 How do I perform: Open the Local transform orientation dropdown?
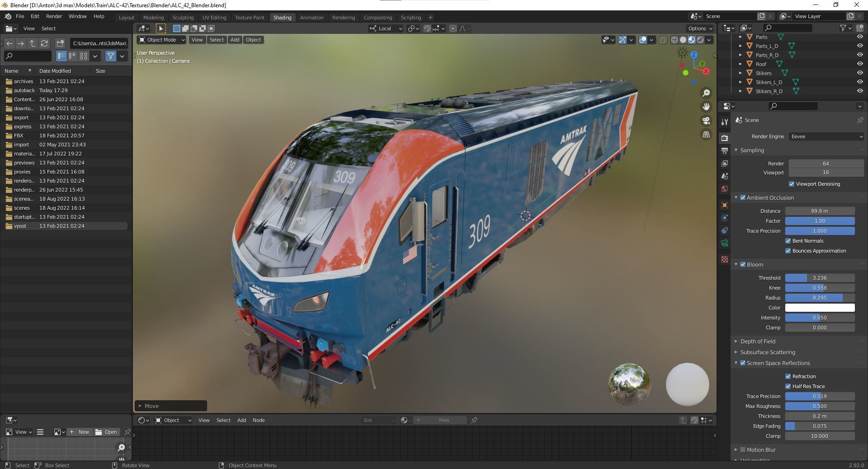click(386, 28)
